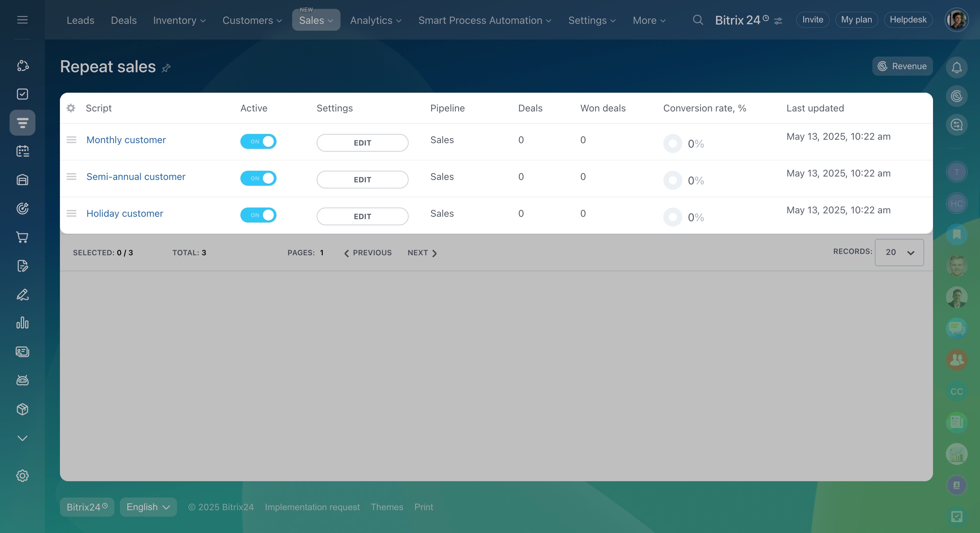The width and height of the screenshot is (980, 533).
Task: Edit the Holiday customer script settings
Action: coord(362,216)
